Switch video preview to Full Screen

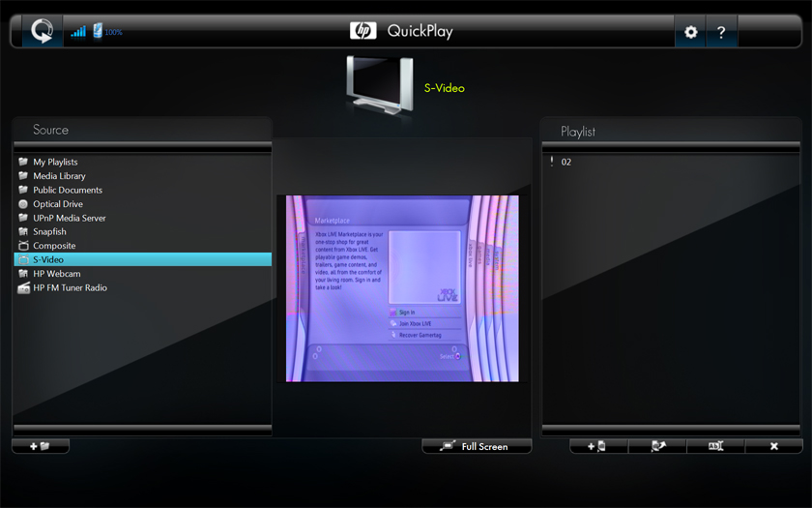tap(477, 446)
